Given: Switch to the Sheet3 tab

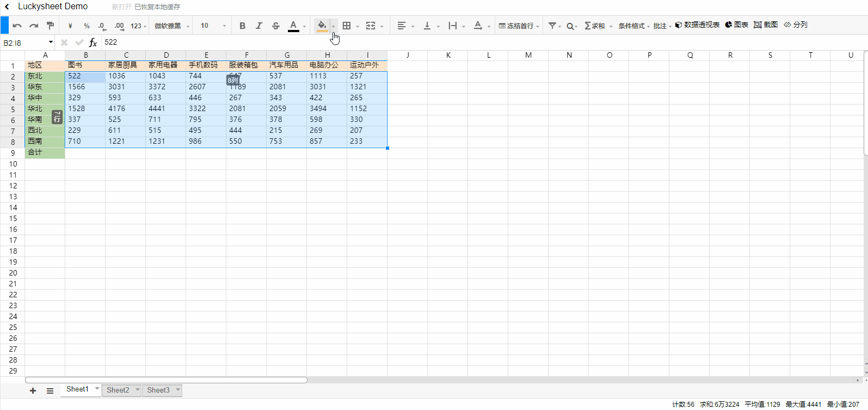Looking at the screenshot, I should pos(158,390).
